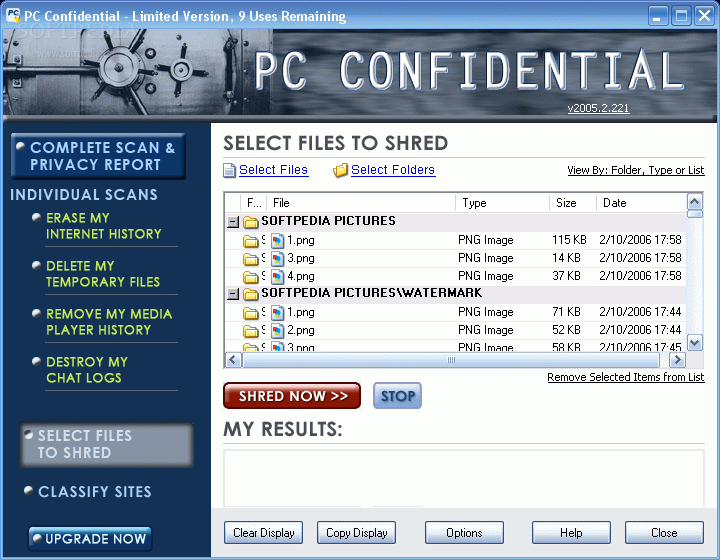Click the horizontal scrollbar right arrow

click(x=677, y=360)
